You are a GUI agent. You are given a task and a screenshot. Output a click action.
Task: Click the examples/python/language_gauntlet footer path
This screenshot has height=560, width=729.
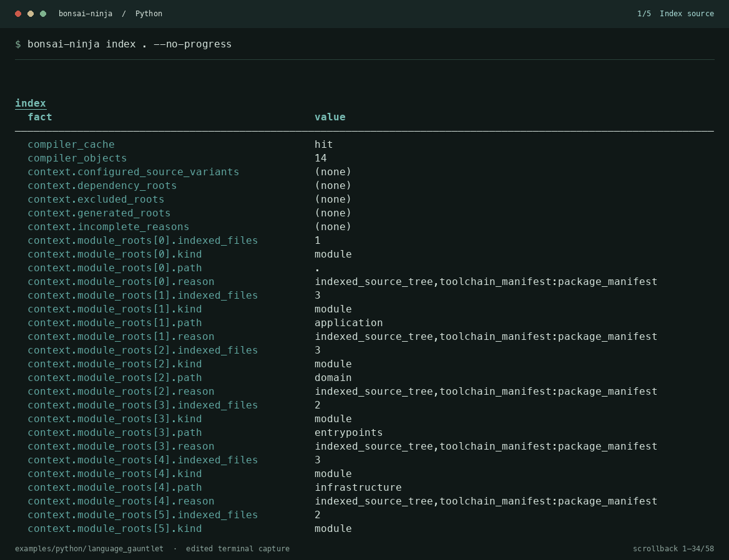point(89,549)
